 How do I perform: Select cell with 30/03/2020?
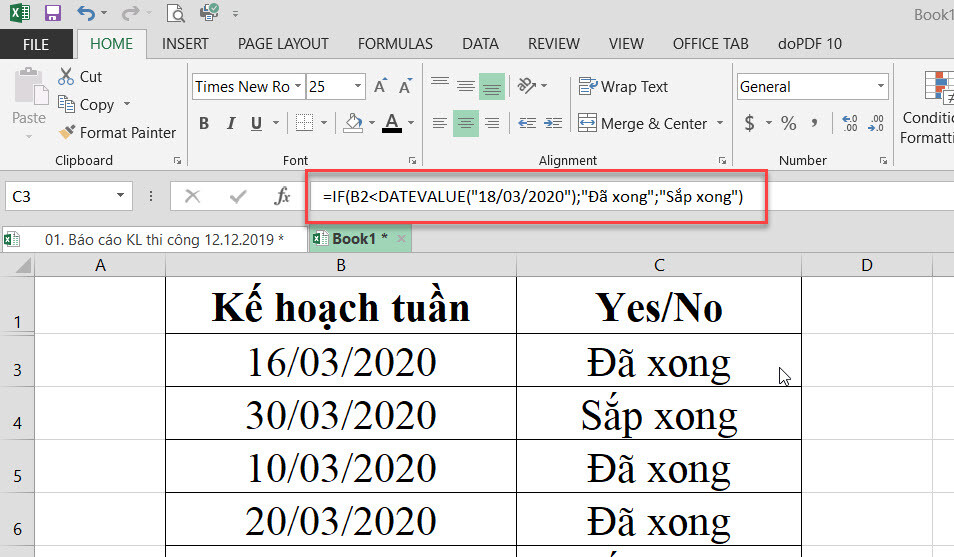pyautogui.click(x=341, y=413)
